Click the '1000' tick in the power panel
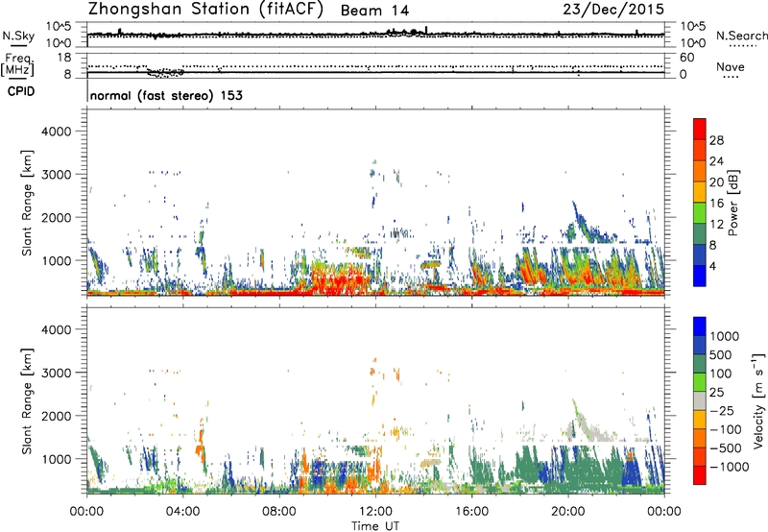This screenshot has height=532, width=768. click(x=56, y=260)
